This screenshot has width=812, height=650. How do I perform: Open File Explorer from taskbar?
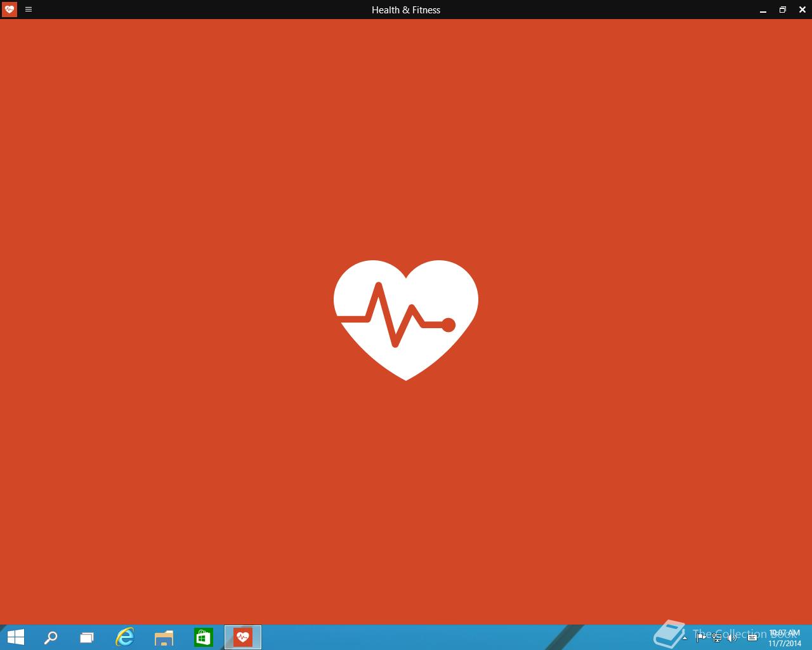pos(164,637)
